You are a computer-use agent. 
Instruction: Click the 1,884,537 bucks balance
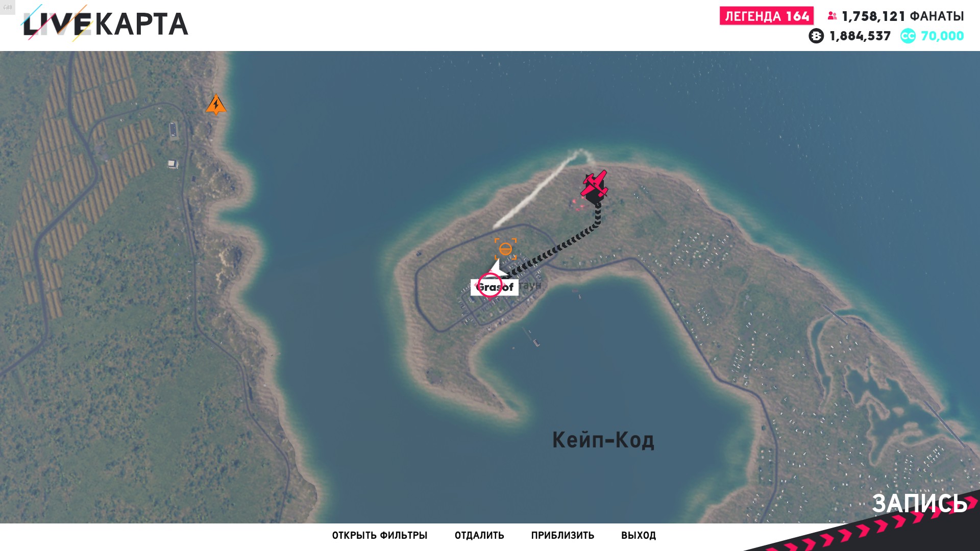click(x=860, y=36)
